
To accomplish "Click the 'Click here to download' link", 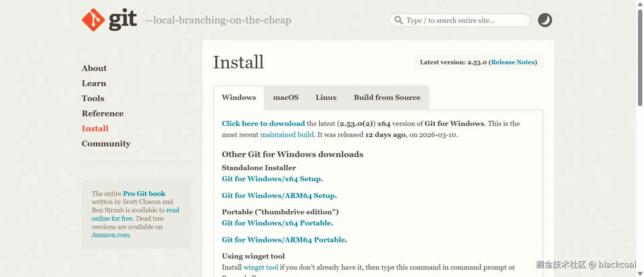I will click(263, 124).
